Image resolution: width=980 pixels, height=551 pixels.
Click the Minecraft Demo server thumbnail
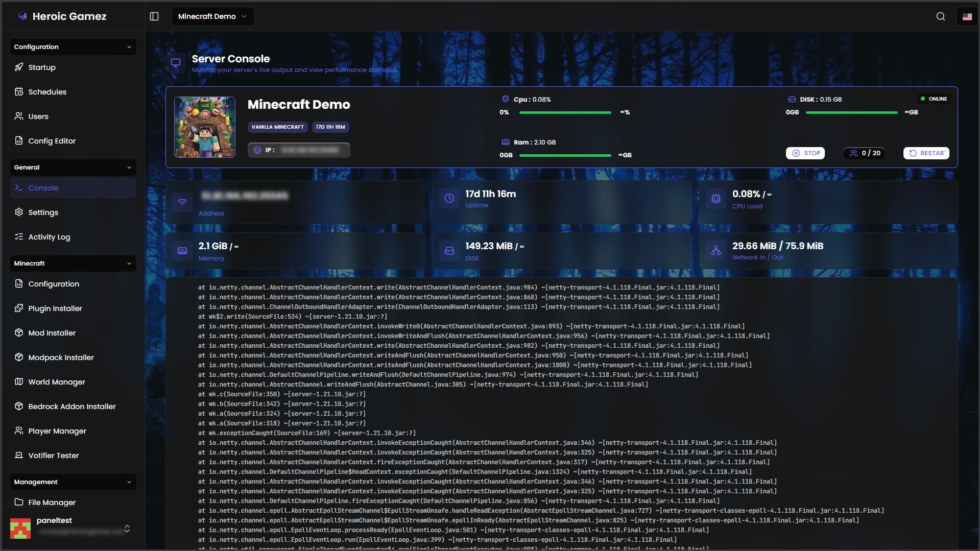click(205, 127)
